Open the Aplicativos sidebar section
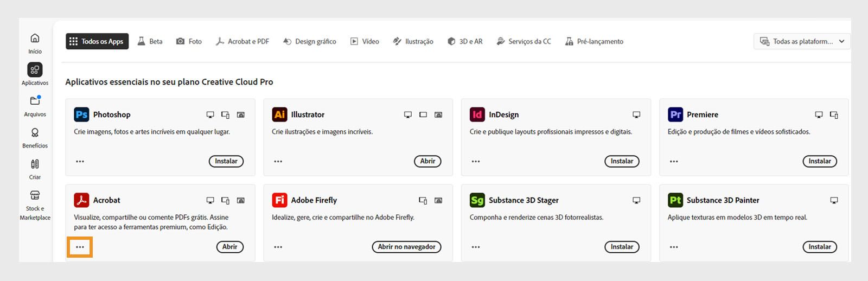Viewport: 868px width, 281px height. pyautogui.click(x=35, y=74)
